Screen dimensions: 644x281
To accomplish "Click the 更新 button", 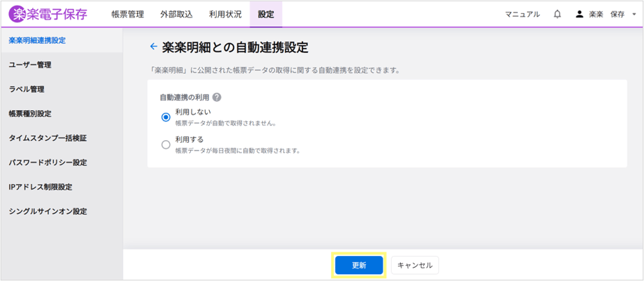I will pyautogui.click(x=359, y=266).
